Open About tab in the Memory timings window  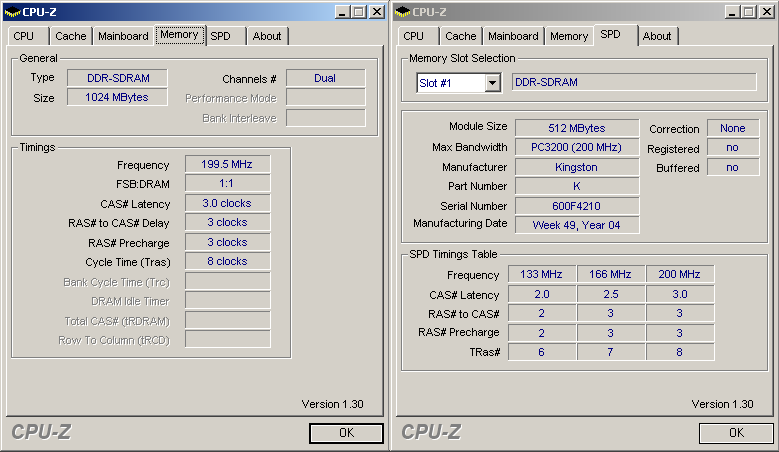coord(267,36)
